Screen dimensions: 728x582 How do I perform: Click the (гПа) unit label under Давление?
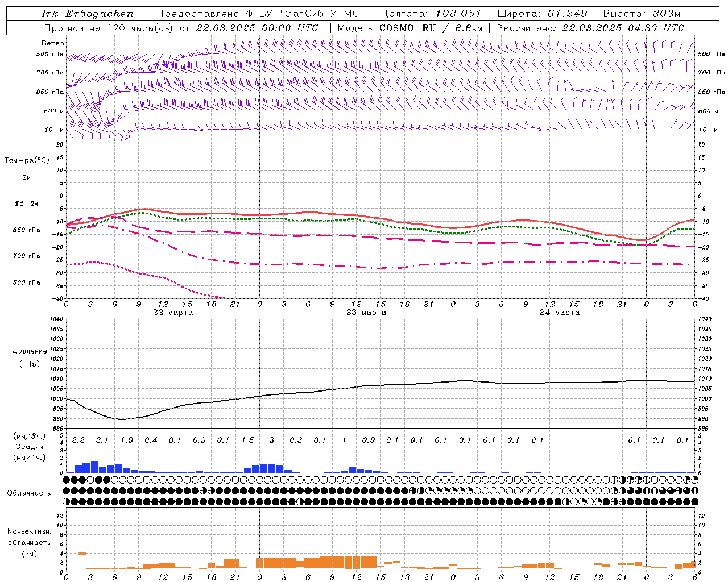pos(30,364)
